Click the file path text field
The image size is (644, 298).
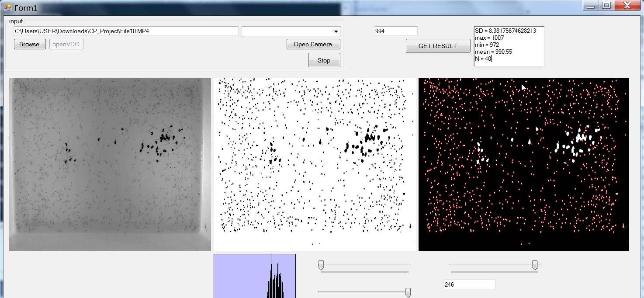[x=126, y=31]
